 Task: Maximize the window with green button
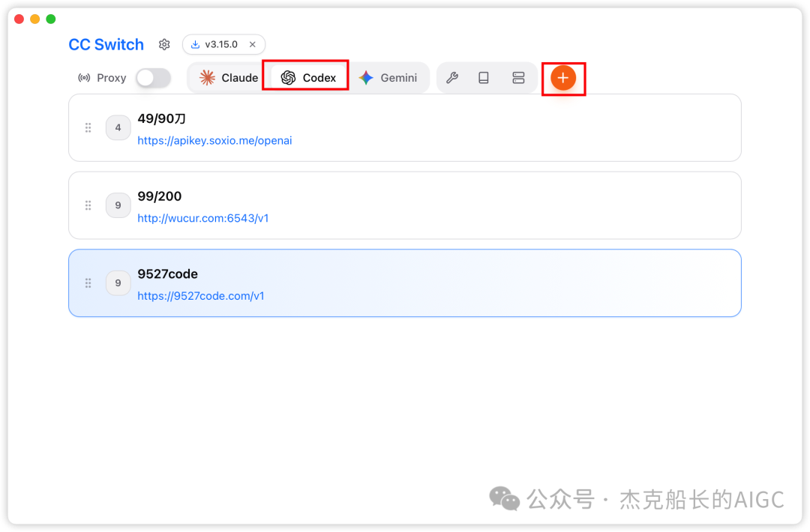tap(51, 19)
